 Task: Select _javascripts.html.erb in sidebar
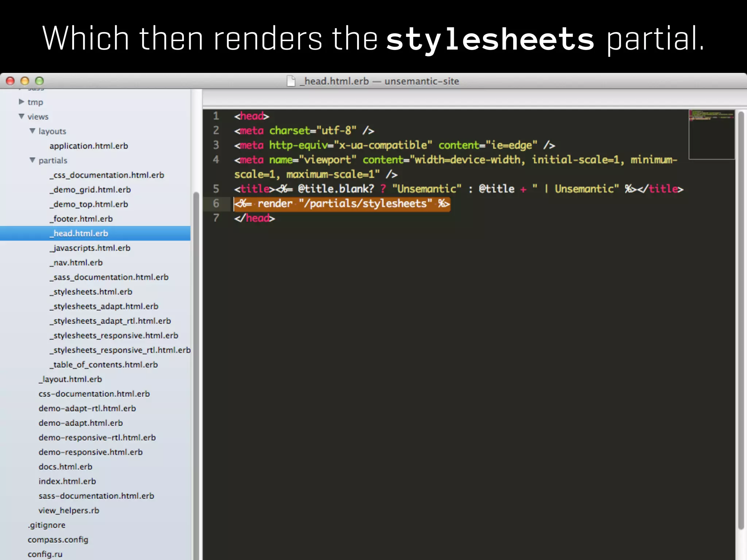[90, 248]
